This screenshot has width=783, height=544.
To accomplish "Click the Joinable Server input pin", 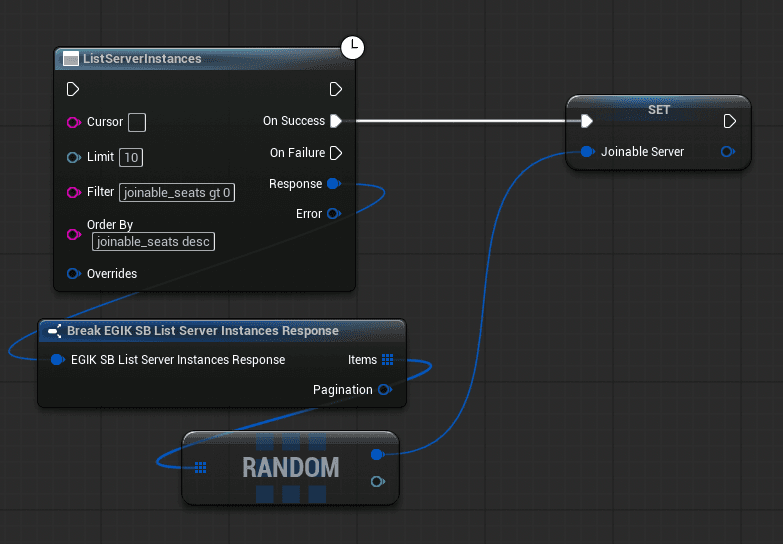I will coord(587,152).
